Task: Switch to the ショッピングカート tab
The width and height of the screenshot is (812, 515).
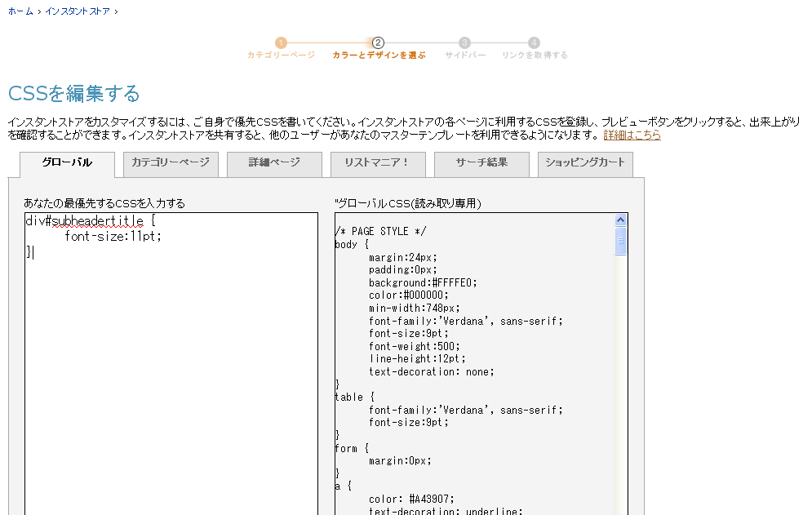Action: [x=585, y=163]
